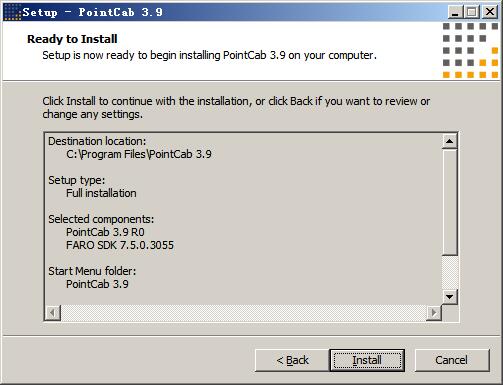
Task: Go back with the < Back button
Action: click(x=292, y=360)
